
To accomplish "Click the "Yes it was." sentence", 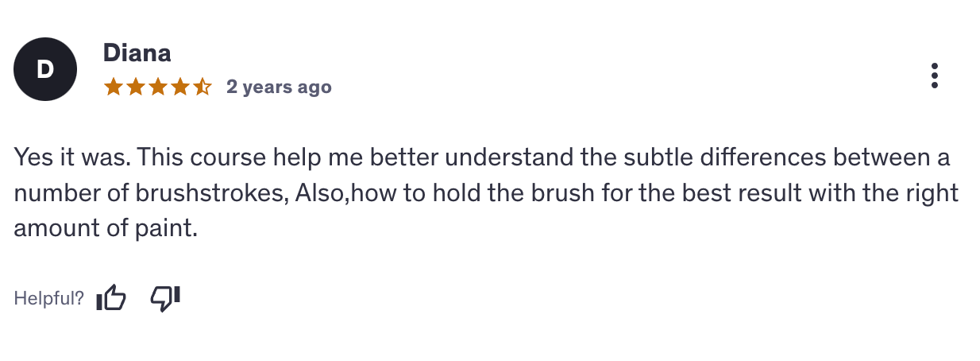I will click(71, 157).
